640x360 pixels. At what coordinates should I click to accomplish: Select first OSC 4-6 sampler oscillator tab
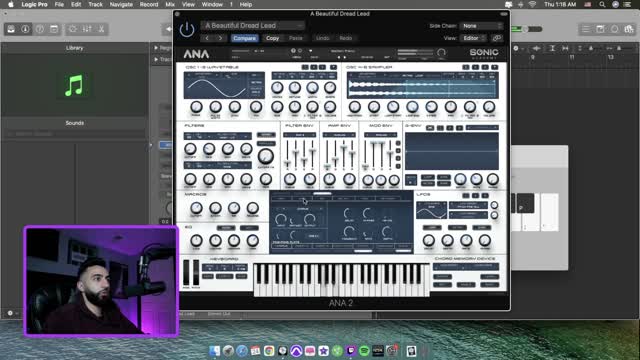466,67
